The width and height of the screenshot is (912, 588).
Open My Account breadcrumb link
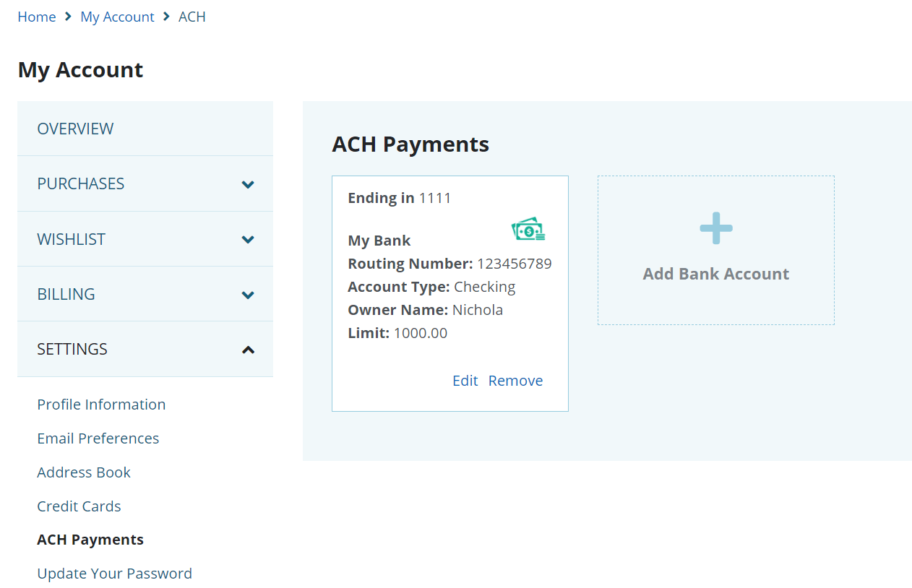[x=117, y=17]
